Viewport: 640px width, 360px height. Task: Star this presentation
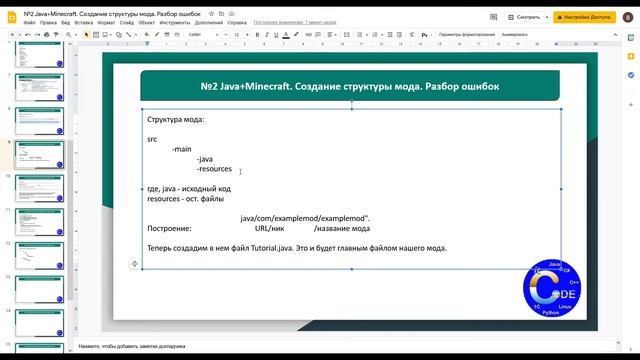click(211, 14)
